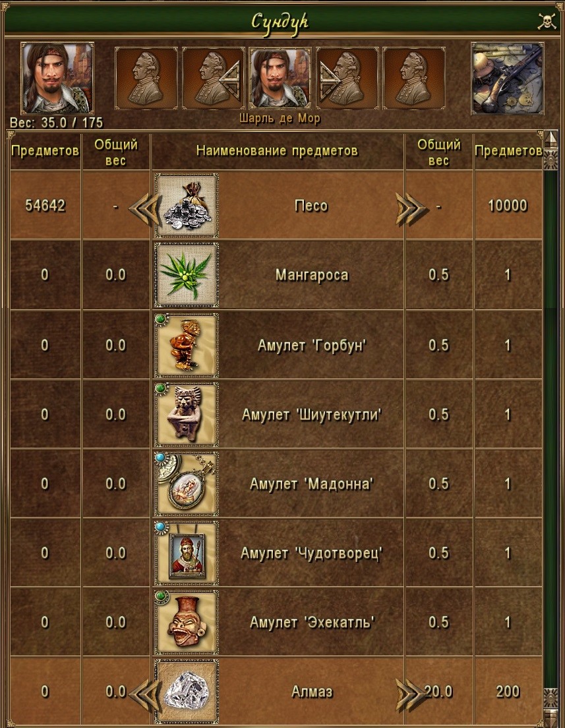Click the Амулет 'Шиутекутли' idol icon
Viewport: 565px width, 728px height.
187,414
